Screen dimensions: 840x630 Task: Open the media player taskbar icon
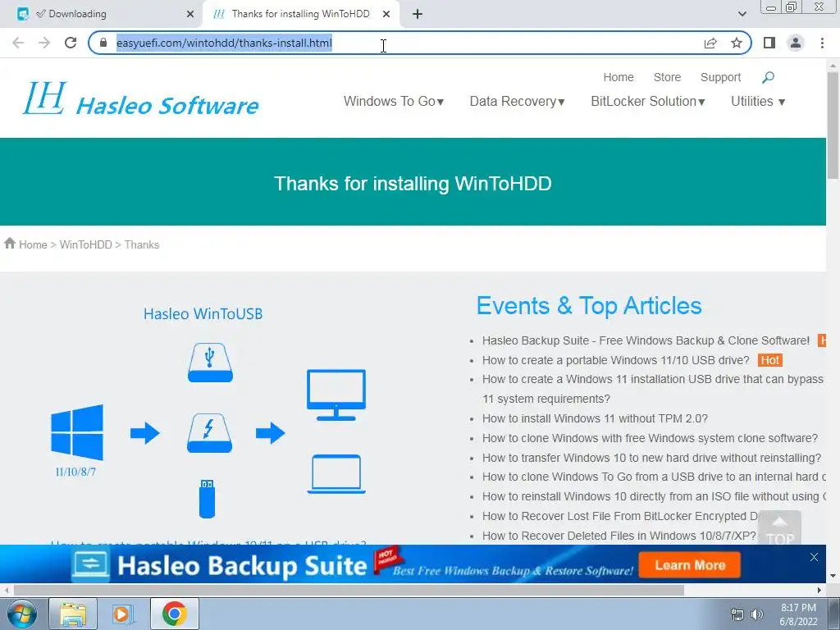tap(123, 614)
